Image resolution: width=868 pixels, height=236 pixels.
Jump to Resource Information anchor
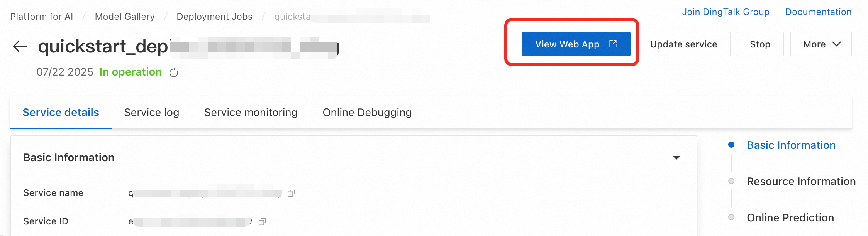point(801,181)
